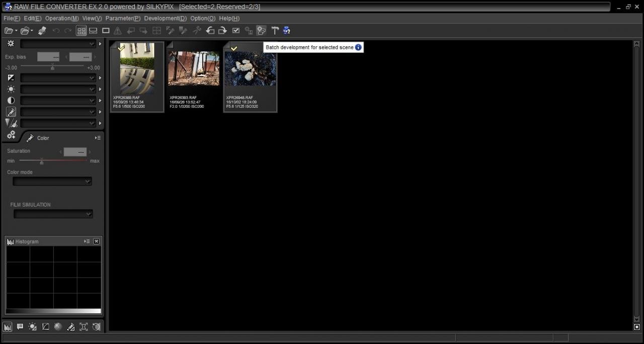
Task: Expand the open file icon dropdown arrow
Action: (x=16, y=31)
